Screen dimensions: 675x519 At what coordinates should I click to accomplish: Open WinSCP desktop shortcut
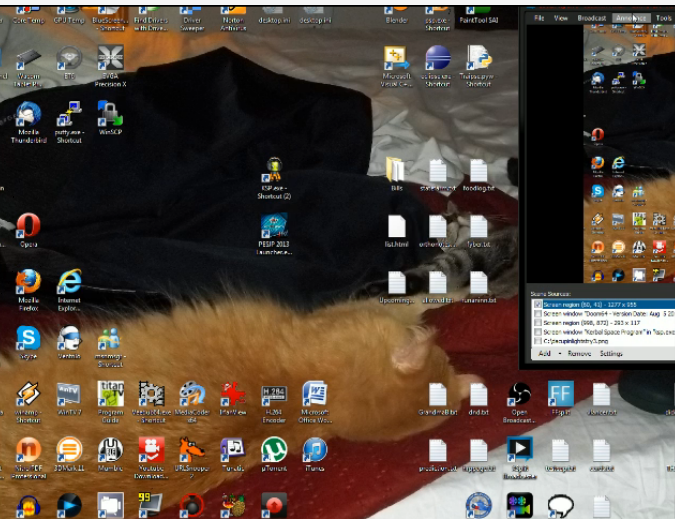[x=110, y=118]
